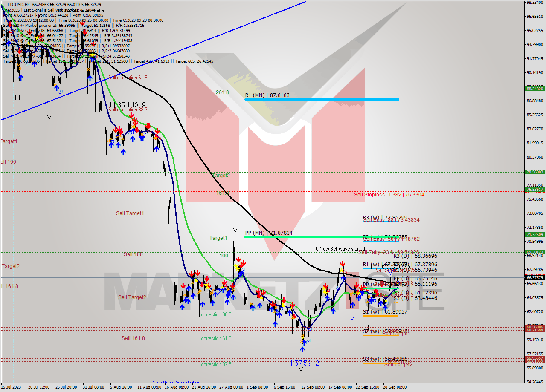Select the 98.32340 price axis value
Screen dimensions: 546x392
click(x=535, y=3)
